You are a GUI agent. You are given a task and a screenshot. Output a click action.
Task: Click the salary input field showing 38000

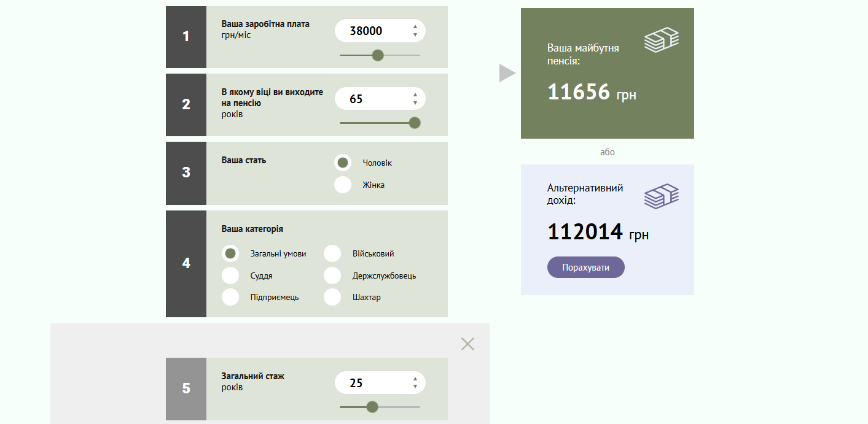pos(372,31)
